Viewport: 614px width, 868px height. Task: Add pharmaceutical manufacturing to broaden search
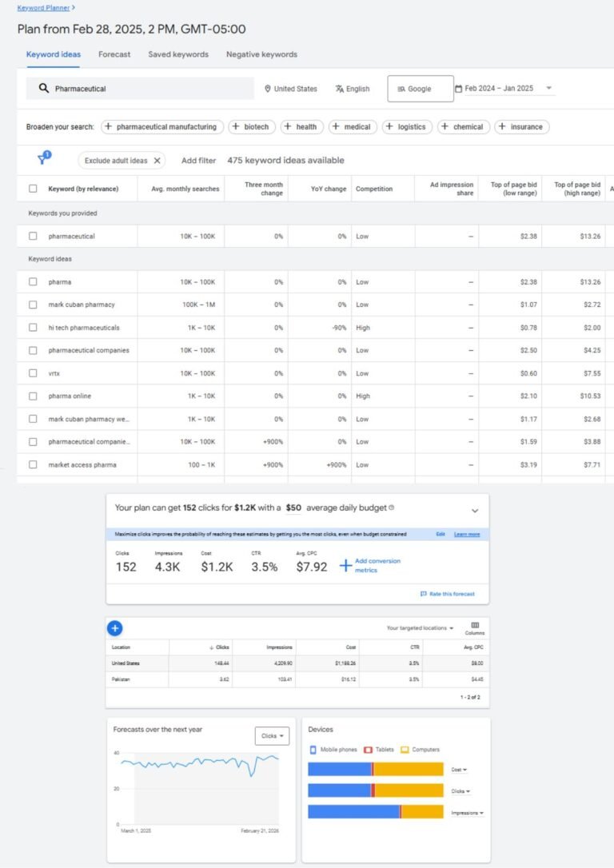[x=161, y=127]
